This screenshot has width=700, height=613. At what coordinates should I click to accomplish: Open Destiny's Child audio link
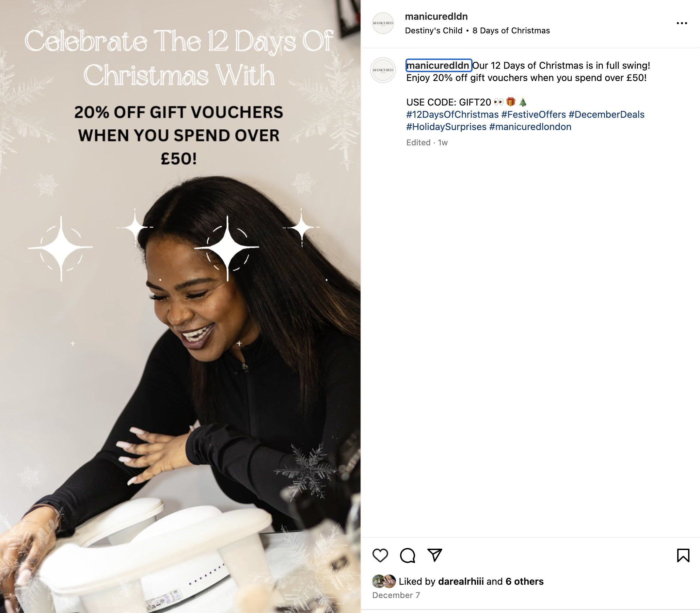433,30
